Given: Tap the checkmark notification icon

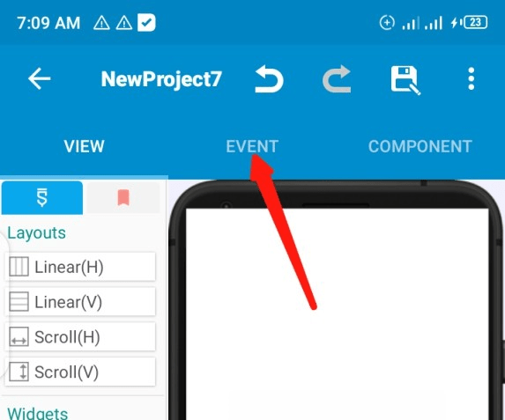Looking at the screenshot, I should [146, 23].
